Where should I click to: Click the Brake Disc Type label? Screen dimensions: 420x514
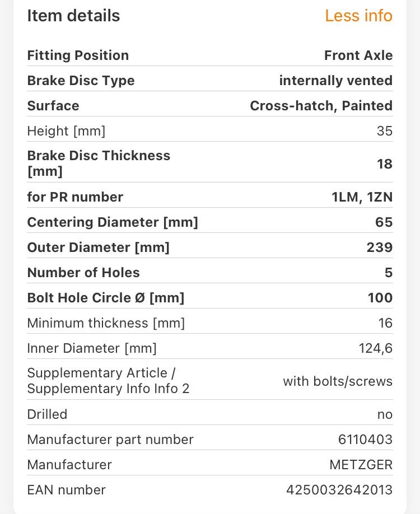tap(81, 81)
